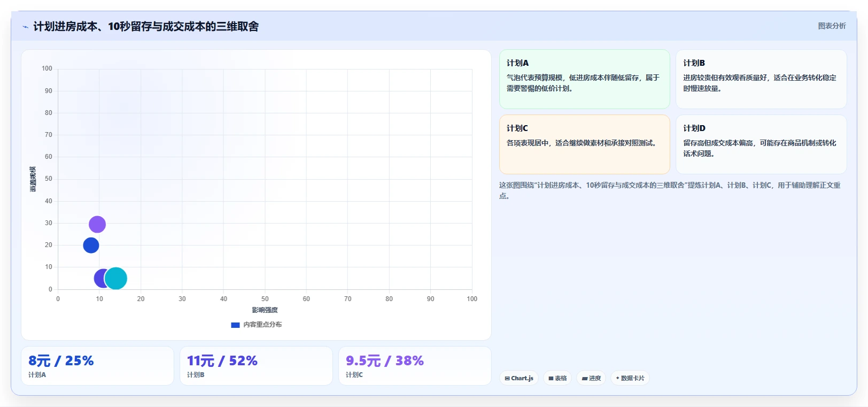
Task: Click the vertical y-axis title of the chart
Action: 33,179
